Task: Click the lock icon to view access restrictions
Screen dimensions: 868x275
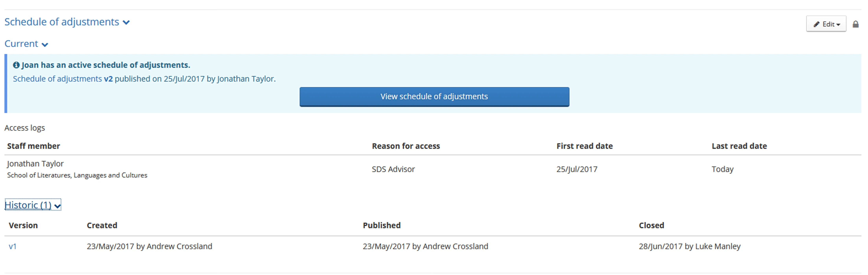Action: [856, 24]
